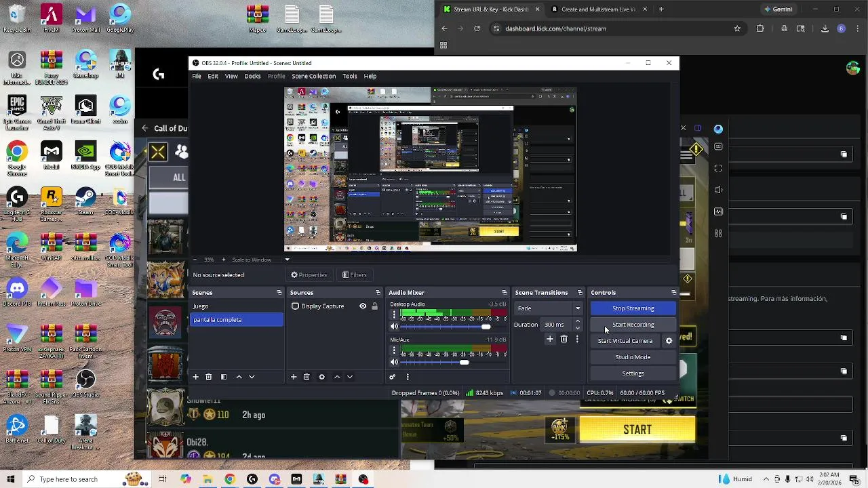
Task: Toggle Display Capture visibility eye
Action: coord(363,306)
